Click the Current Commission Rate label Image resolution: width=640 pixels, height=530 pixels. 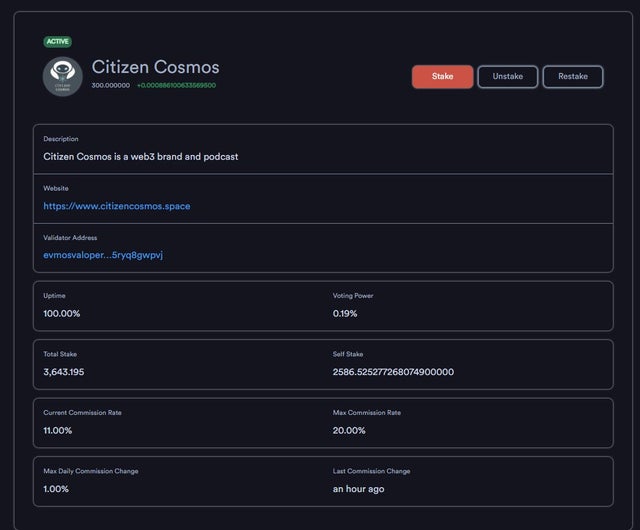[82, 412]
